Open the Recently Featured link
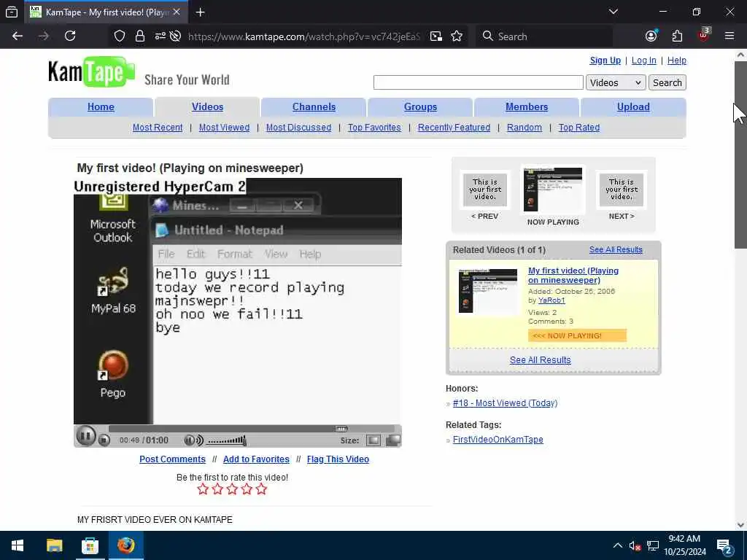Screen dimensions: 747x560 point(454,128)
